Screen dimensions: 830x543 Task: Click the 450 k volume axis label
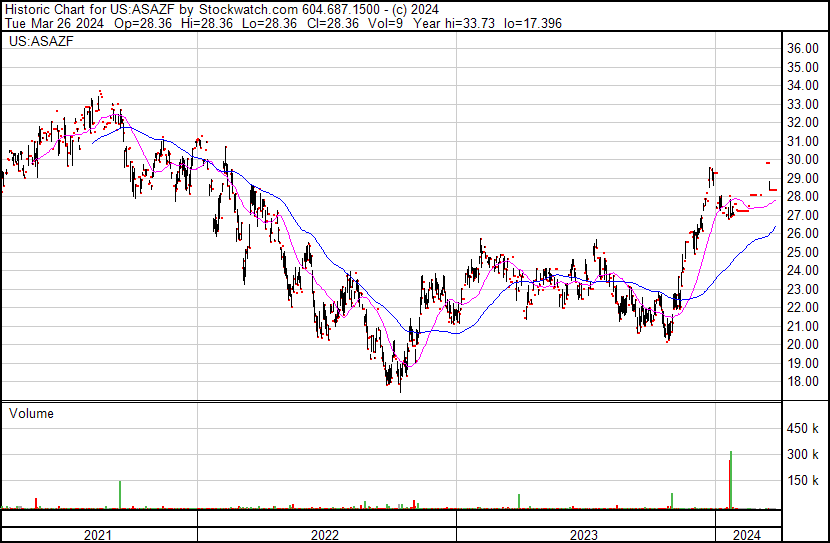[803, 429]
